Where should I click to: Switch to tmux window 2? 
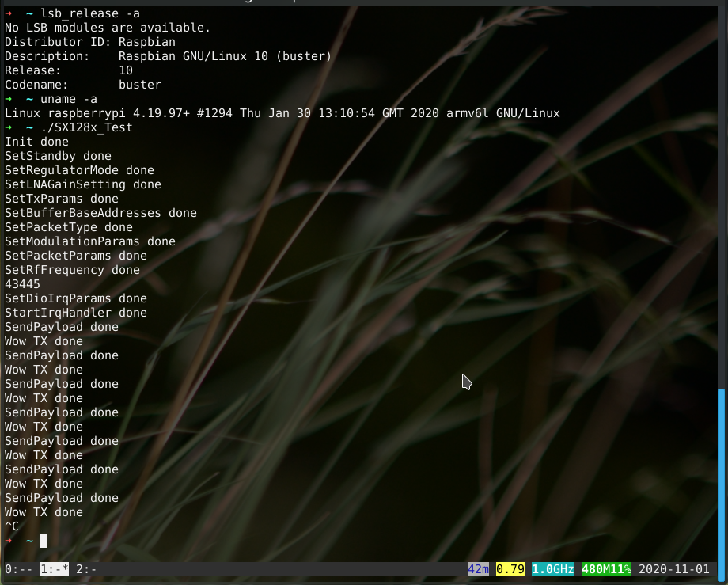(86, 569)
